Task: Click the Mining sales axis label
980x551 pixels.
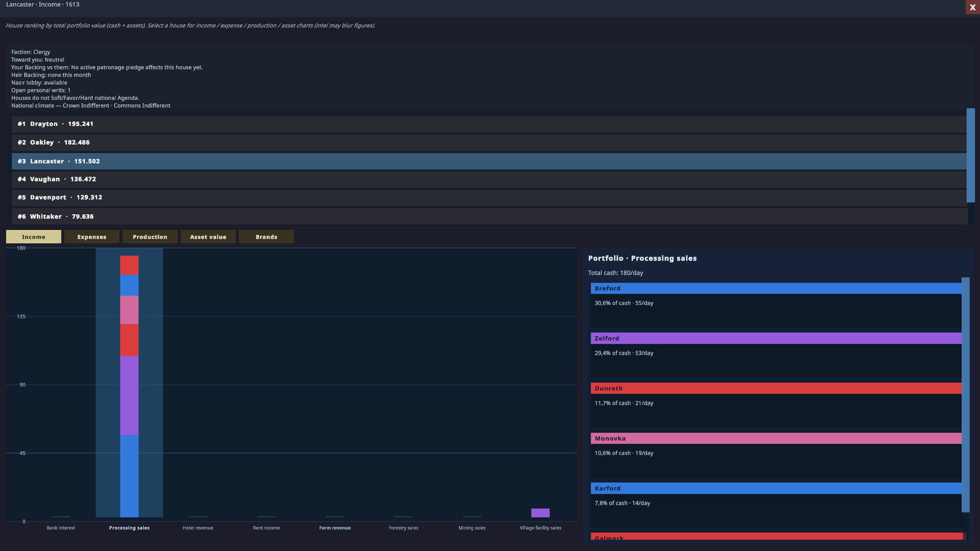Action: pos(472,528)
